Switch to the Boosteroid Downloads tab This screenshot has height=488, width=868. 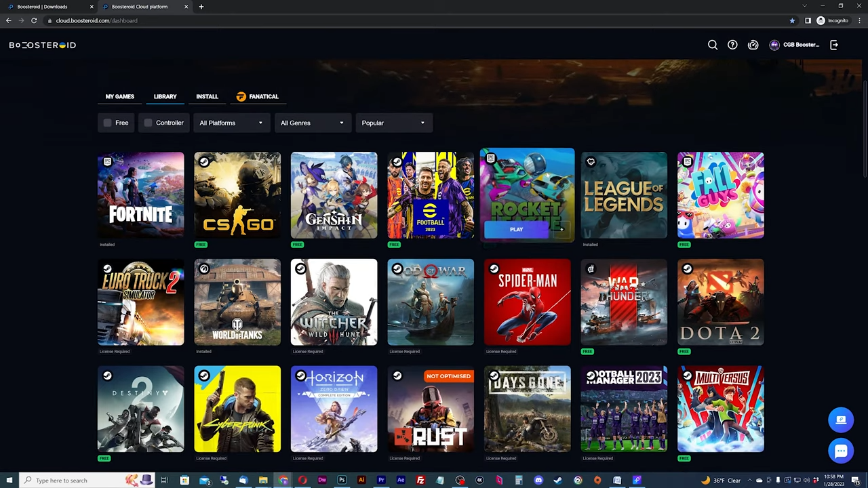[x=49, y=7]
